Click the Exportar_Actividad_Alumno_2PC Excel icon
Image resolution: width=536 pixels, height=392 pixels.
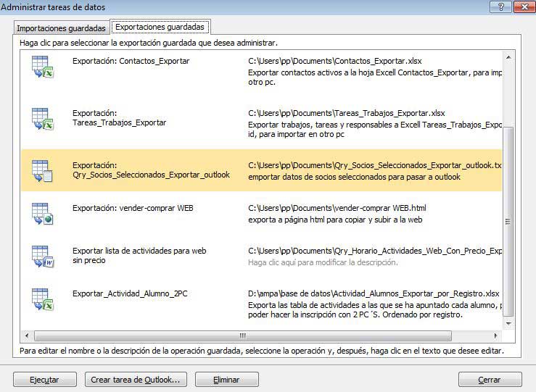tap(42, 299)
